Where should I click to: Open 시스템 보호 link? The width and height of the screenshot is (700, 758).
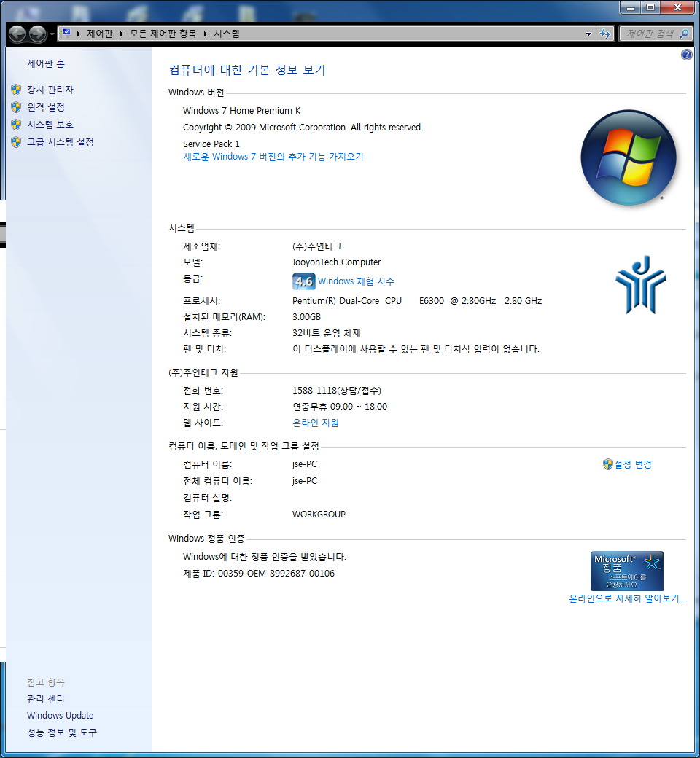coord(50,125)
